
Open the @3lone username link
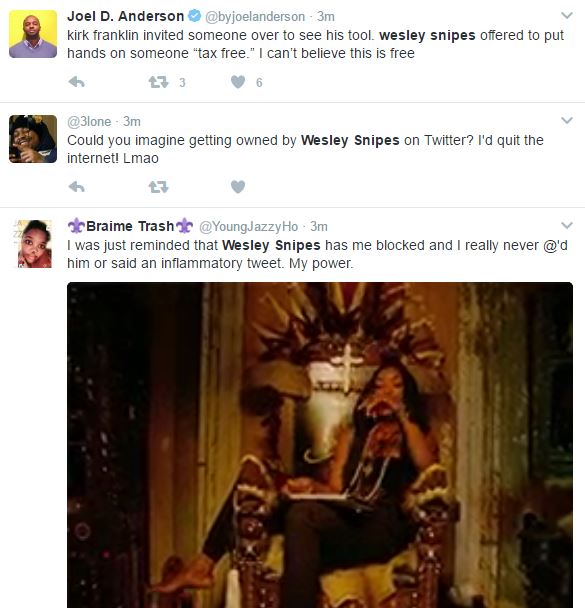click(89, 122)
